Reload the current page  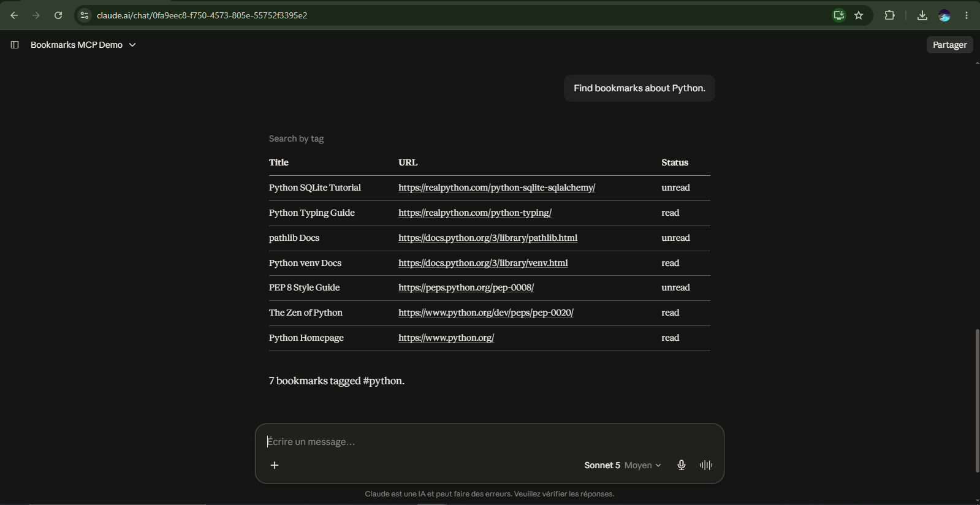tap(58, 15)
